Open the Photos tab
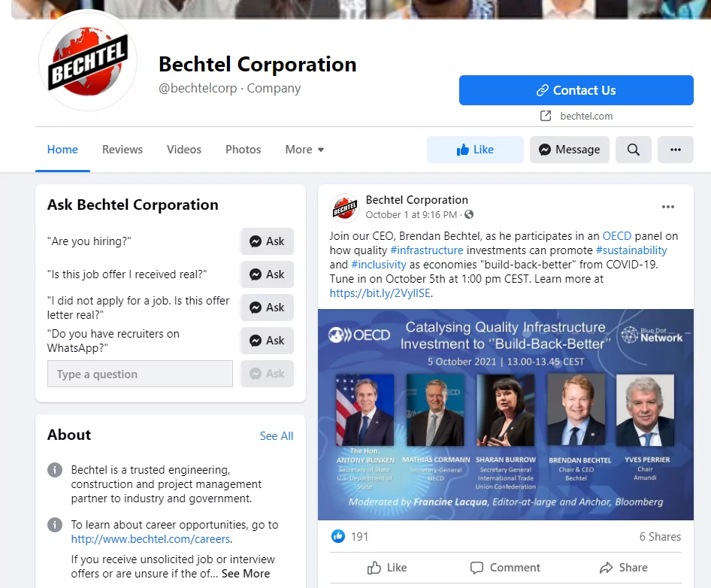This screenshot has width=711, height=588. 243,150
